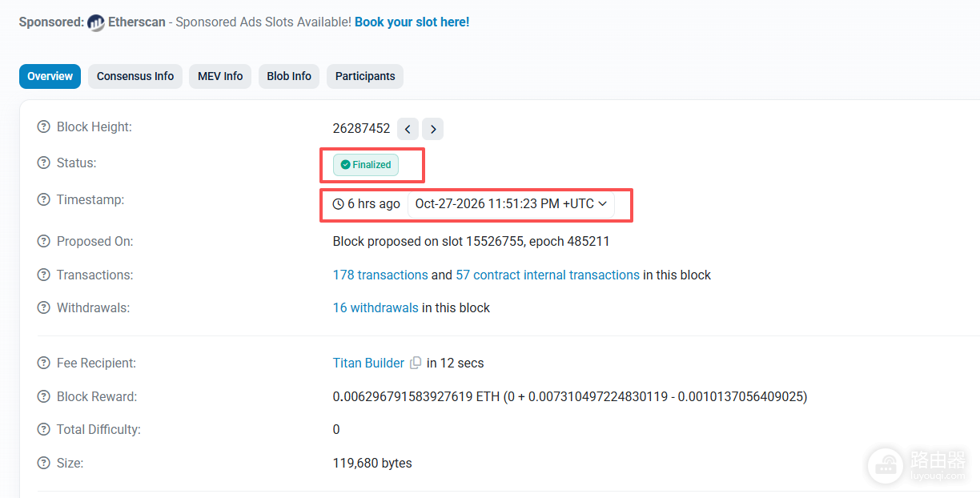Screen dimensions: 980x498
Task: Click the question mark icon beside Total Difficulty
Action: pos(44,430)
